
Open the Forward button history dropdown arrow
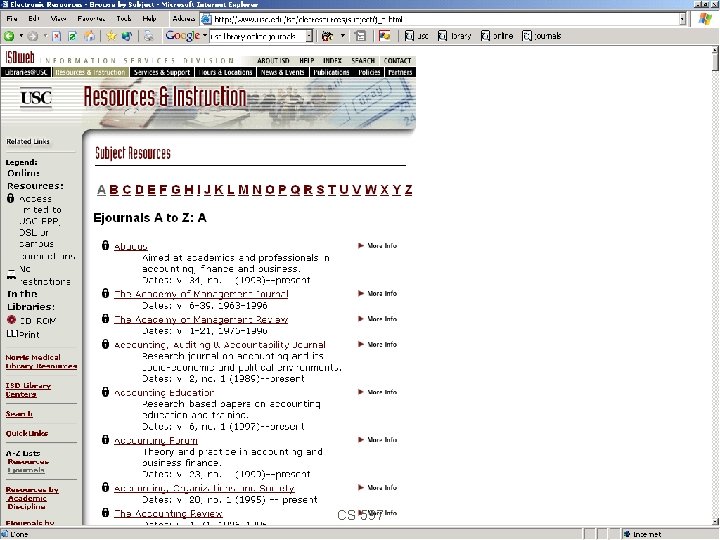click(x=45, y=36)
